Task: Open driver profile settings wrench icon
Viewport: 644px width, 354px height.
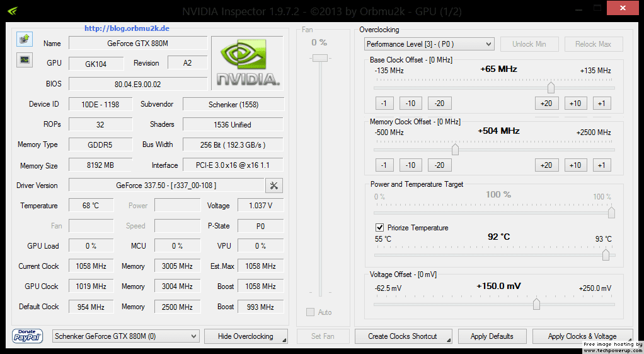Action: (274, 186)
